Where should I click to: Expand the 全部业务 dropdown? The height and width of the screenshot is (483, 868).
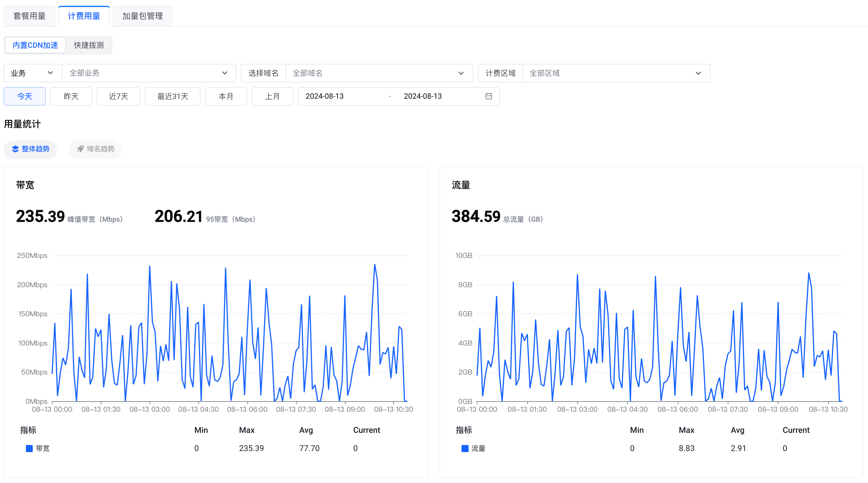tap(149, 73)
